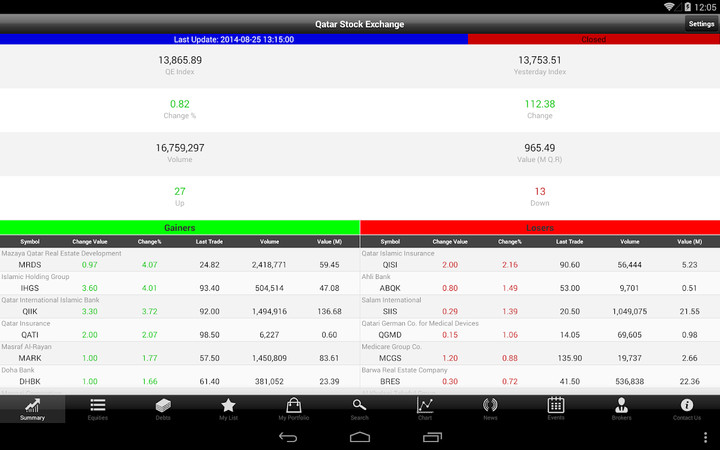Open My List star icon

click(228, 405)
